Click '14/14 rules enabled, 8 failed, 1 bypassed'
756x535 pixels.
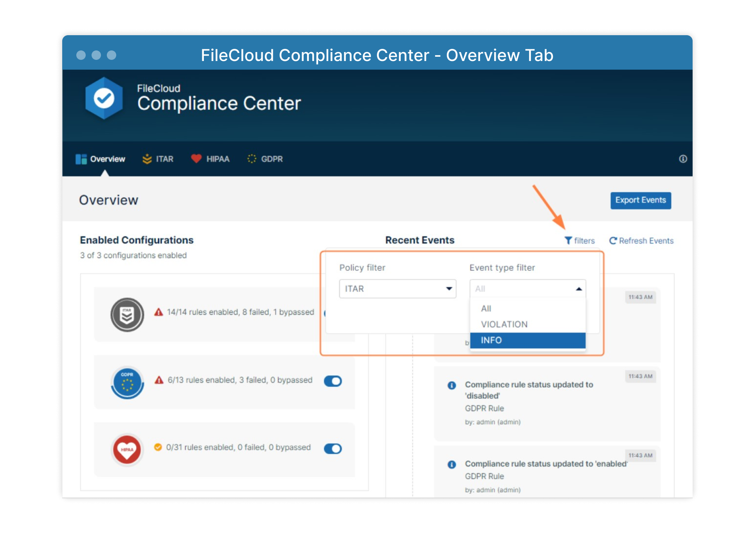(241, 312)
